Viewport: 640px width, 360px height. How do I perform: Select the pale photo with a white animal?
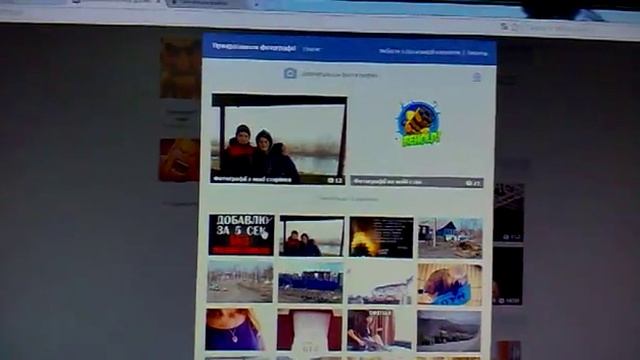(x=380, y=284)
